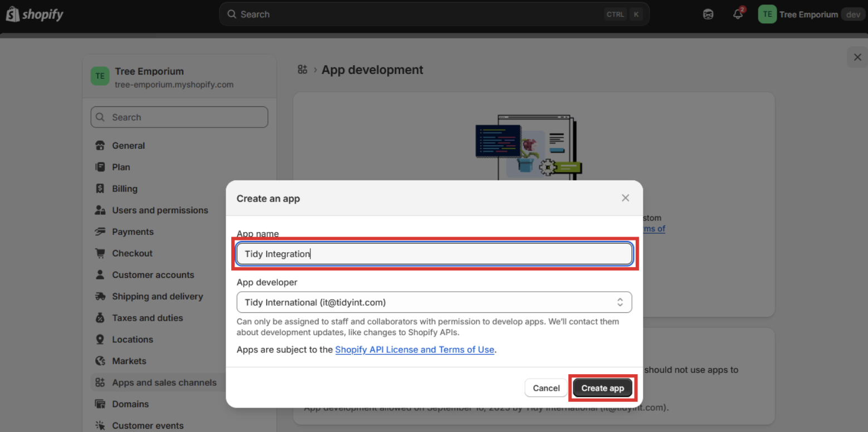Click the App development heading
This screenshot has width=868, height=432.
coord(372,70)
